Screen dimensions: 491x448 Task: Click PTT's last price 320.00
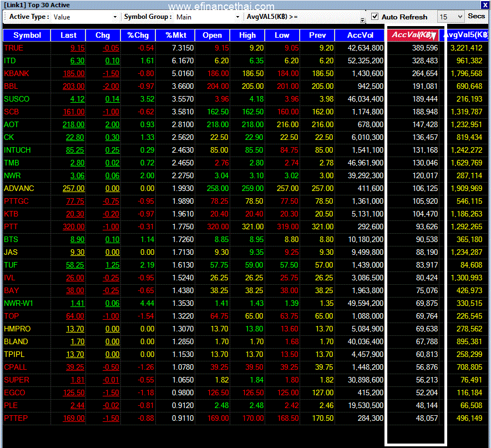click(74, 227)
